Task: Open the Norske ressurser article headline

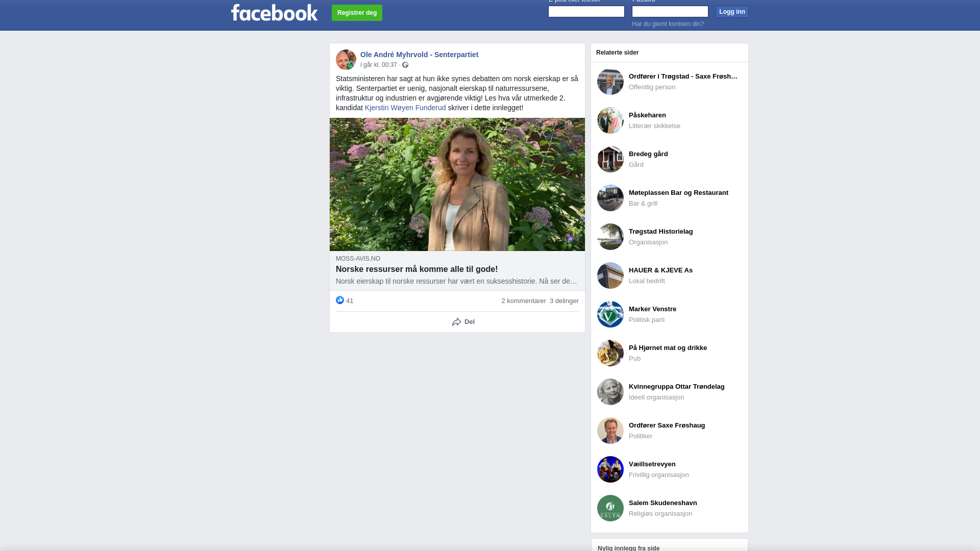Action: (416, 269)
